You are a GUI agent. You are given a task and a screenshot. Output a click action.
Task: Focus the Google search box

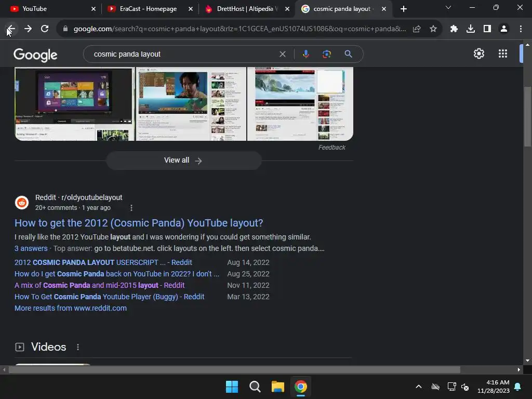183,54
